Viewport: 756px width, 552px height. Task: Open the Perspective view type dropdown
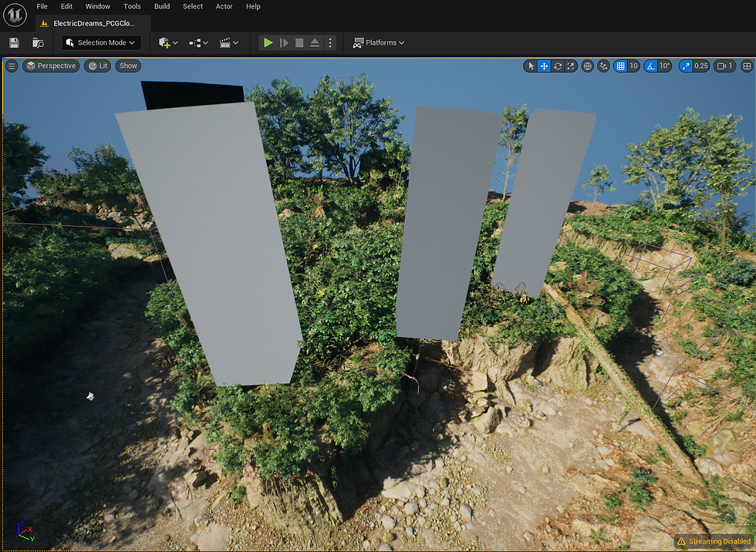click(51, 66)
